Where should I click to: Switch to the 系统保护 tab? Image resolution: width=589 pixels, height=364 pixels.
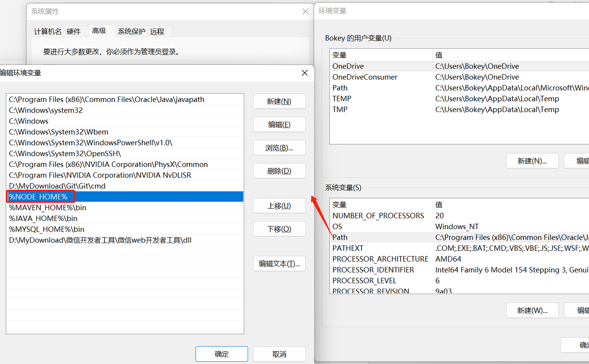click(131, 31)
